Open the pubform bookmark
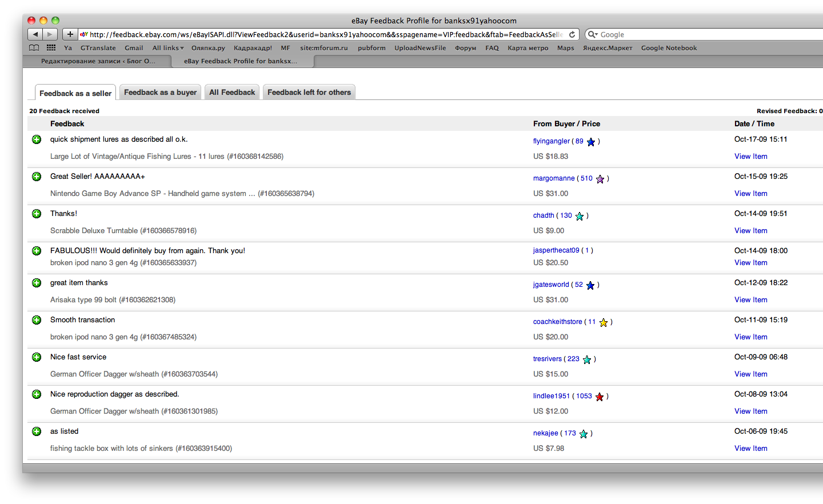The width and height of the screenshot is (823, 504). tap(371, 48)
